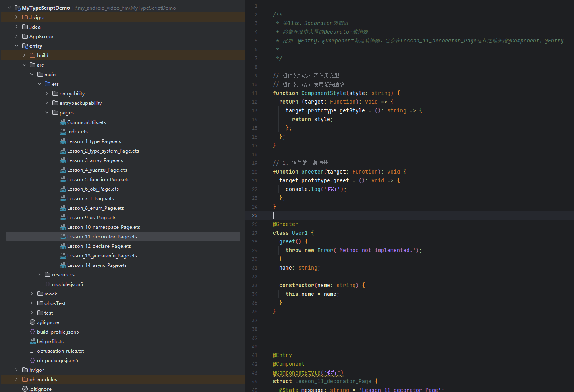Click the @Component decorator on line 42
574x392 pixels.
coord(288,364)
